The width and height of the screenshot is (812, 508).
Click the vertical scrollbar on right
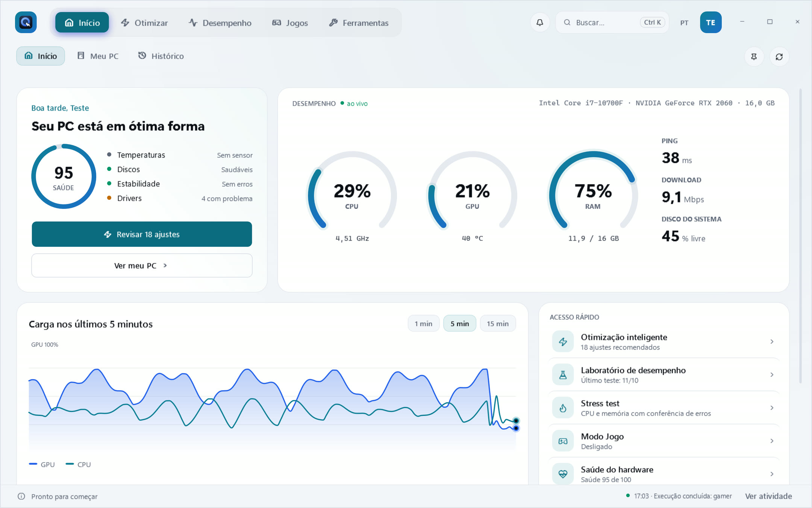[801, 236]
